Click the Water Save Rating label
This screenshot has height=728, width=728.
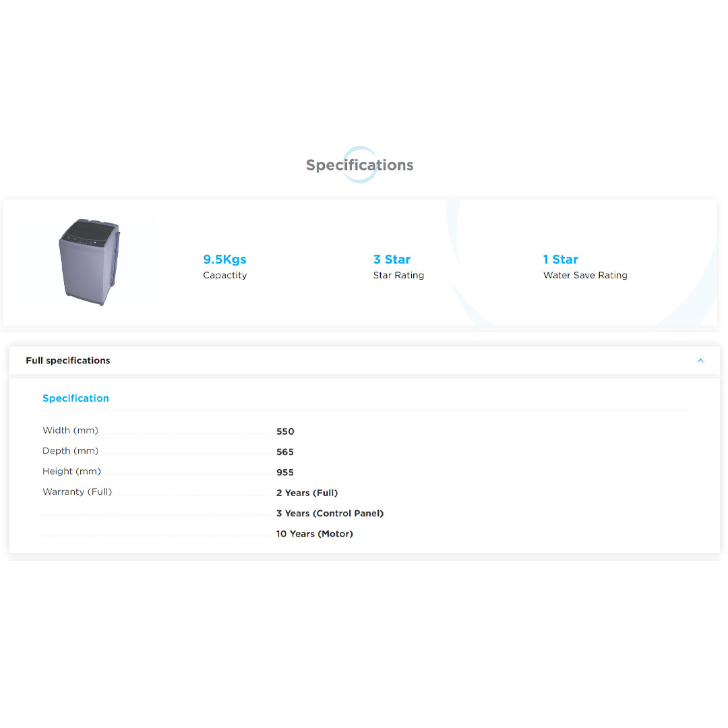coord(585,276)
